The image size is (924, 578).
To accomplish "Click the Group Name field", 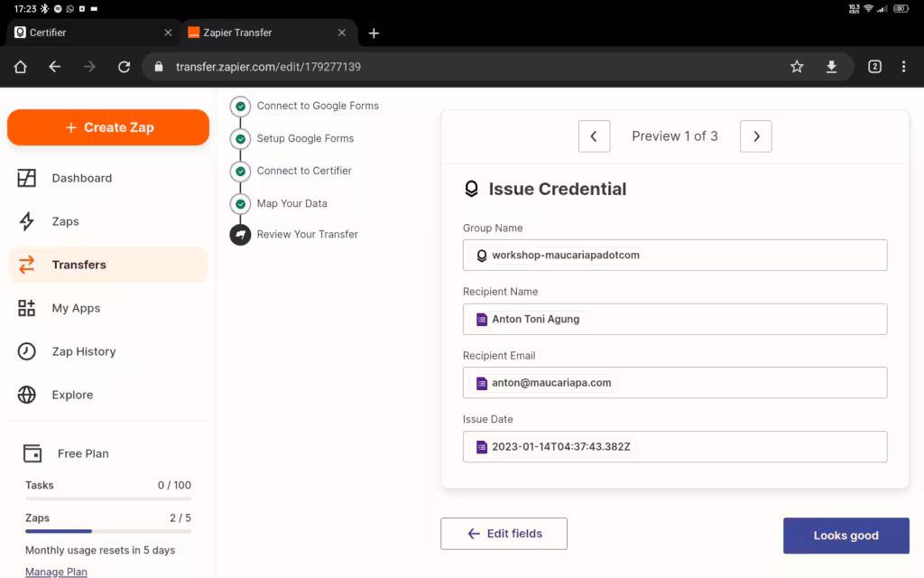I will tap(675, 255).
